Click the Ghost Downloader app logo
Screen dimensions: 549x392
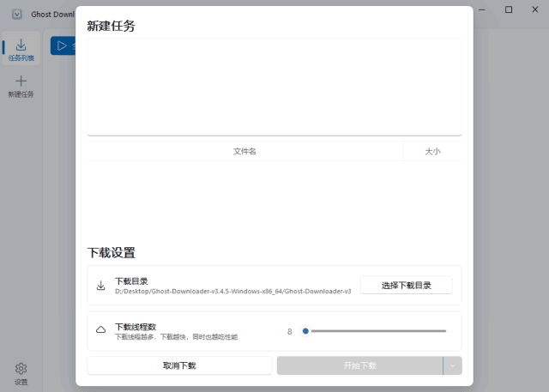pyautogui.click(x=16, y=15)
